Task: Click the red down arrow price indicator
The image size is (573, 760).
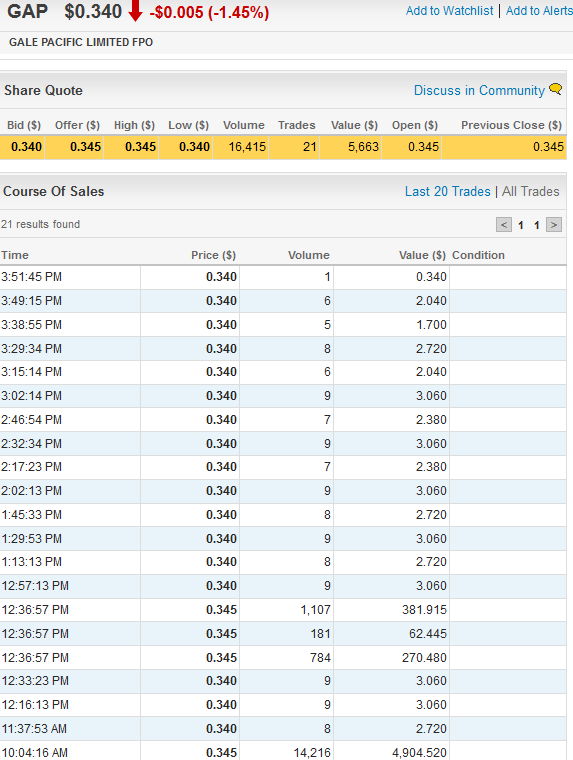Action: [x=135, y=11]
